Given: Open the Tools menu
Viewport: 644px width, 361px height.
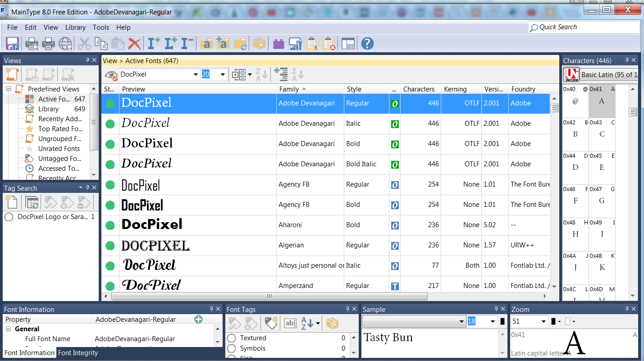Looking at the screenshot, I should [101, 27].
